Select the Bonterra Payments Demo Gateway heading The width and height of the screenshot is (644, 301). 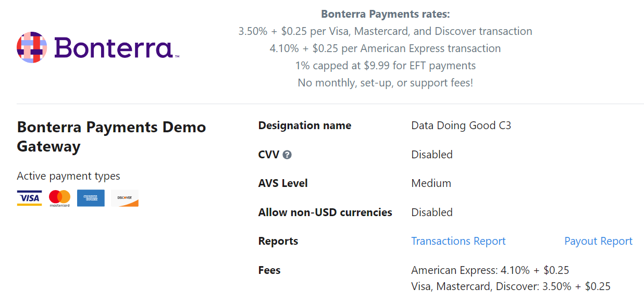click(x=111, y=137)
